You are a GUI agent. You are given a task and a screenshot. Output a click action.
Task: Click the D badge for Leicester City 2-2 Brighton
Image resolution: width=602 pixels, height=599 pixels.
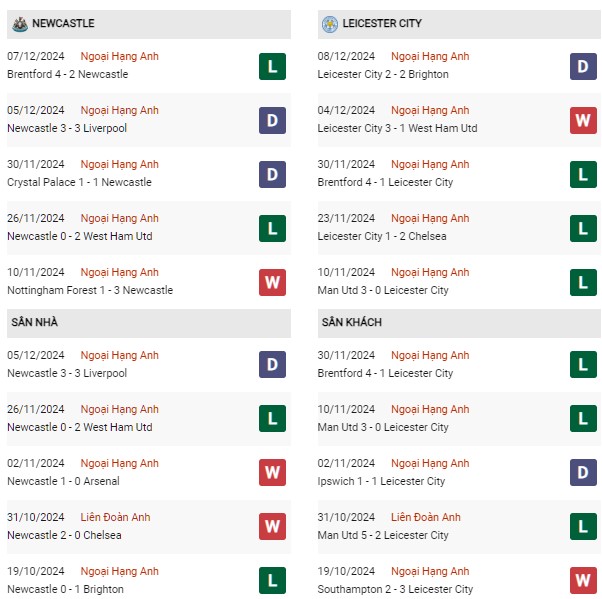click(x=583, y=66)
